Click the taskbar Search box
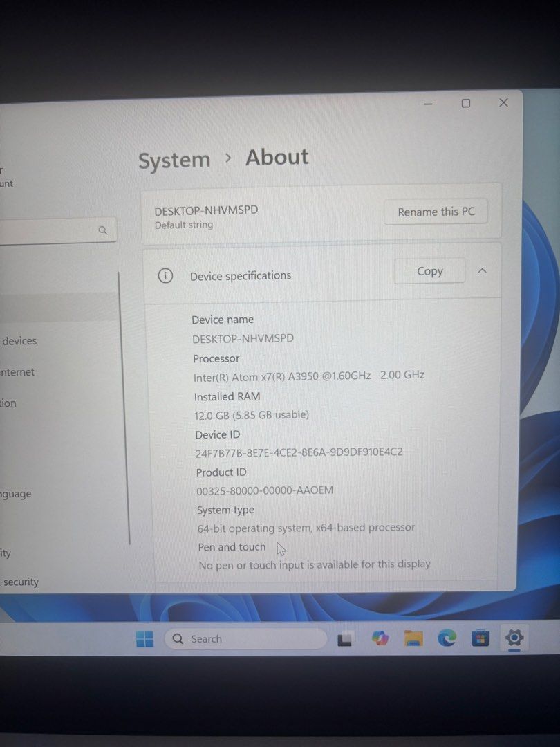Screen dimensions: 560x747 coord(246,638)
